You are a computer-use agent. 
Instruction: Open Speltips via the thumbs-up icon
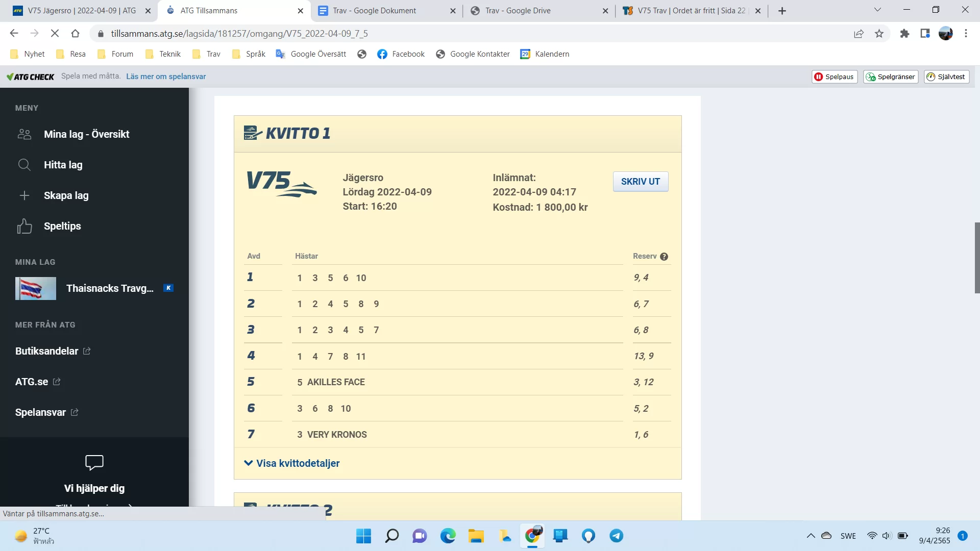coord(24,226)
